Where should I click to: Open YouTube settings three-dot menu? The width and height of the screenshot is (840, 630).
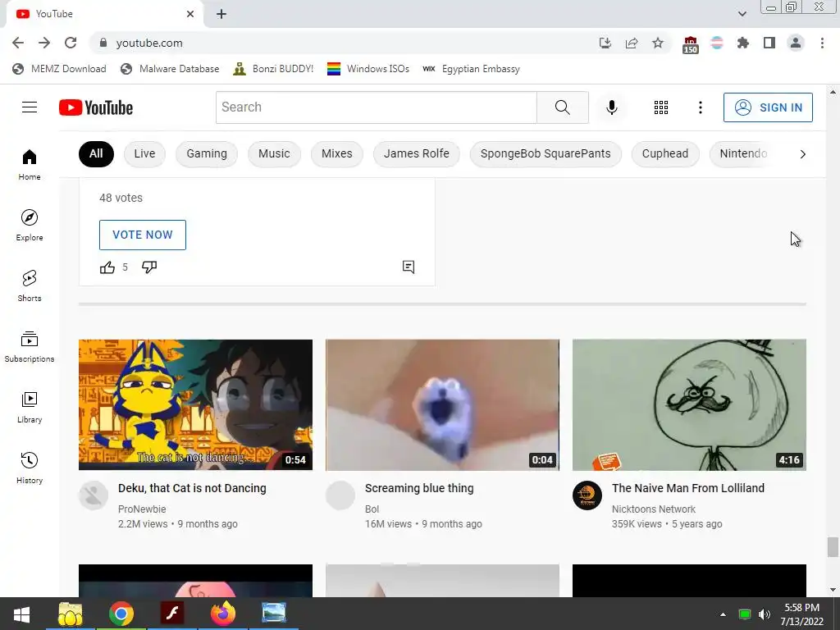tap(700, 107)
